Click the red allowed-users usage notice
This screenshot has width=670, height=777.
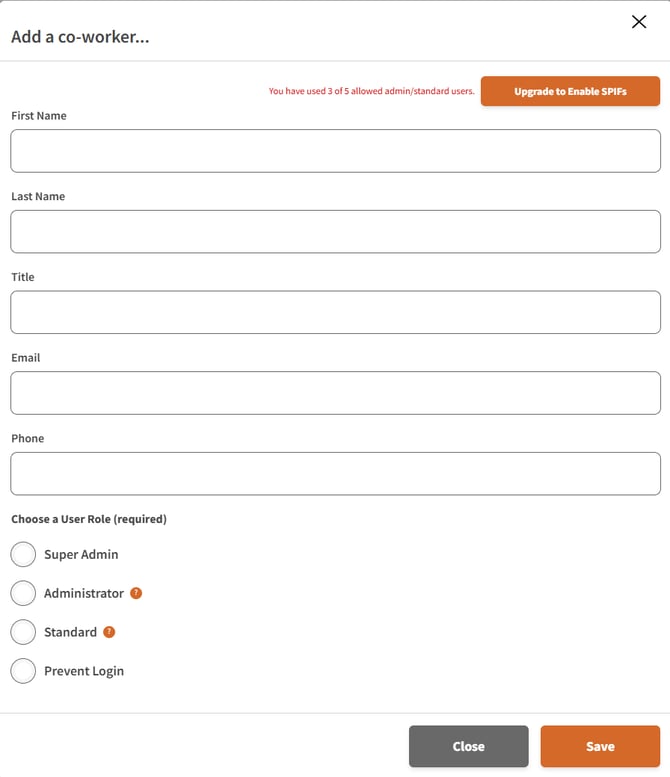372,91
